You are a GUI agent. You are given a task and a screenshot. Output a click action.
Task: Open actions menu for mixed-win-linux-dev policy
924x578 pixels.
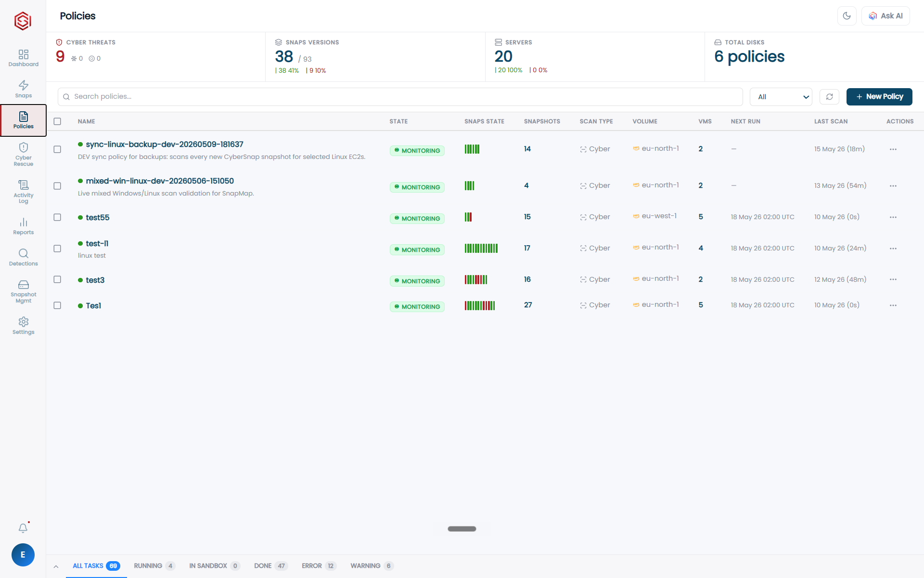(x=893, y=186)
